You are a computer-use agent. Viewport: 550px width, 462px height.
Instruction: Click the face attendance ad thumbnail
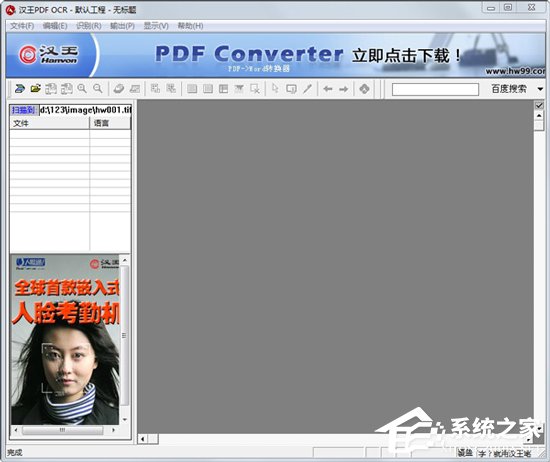pyautogui.click(x=65, y=340)
